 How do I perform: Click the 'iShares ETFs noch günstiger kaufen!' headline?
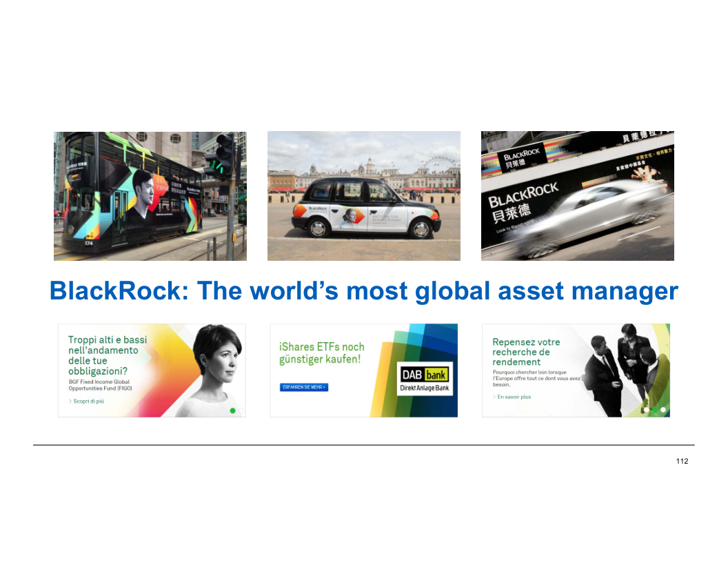(321, 353)
